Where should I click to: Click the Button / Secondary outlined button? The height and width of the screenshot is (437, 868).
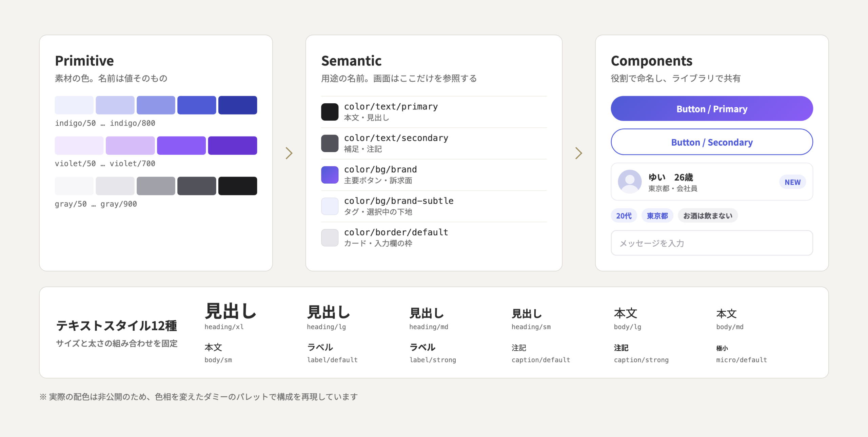point(712,142)
